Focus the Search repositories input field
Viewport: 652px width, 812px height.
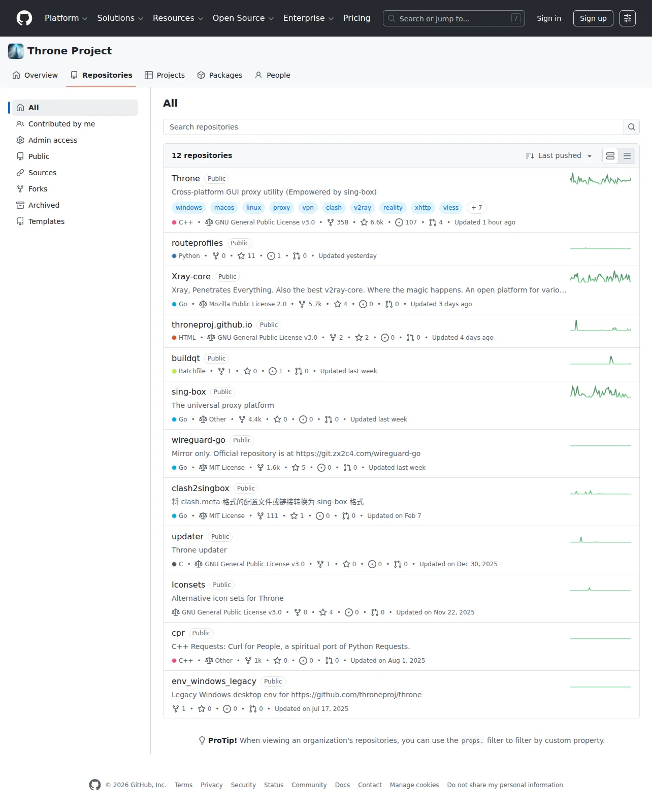[394, 127]
